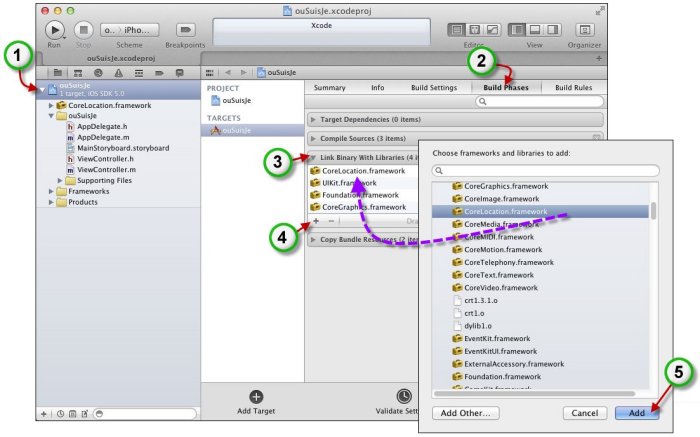Switch to the Assistant editor
This screenshot has height=437, width=700.
tap(474, 30)
